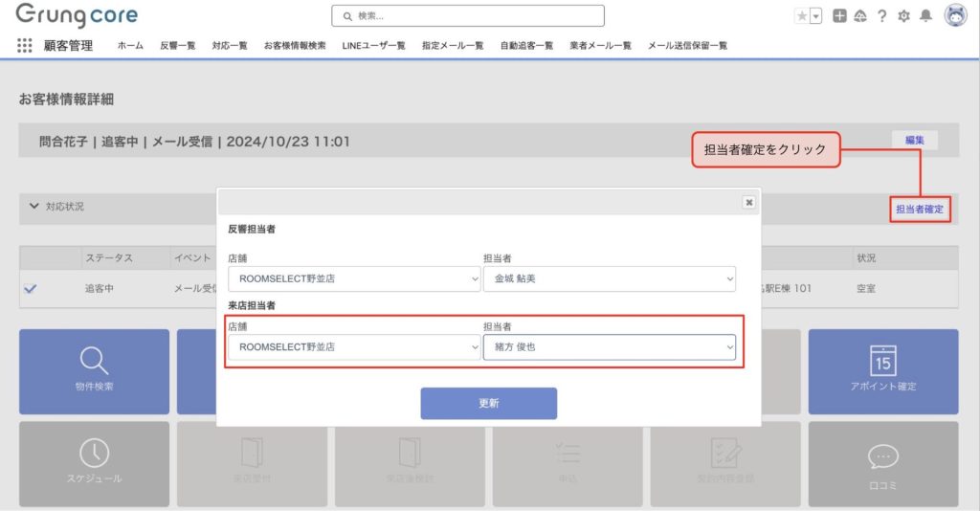Click the user profile avatar
The image size is (980, 511).
(955, 15)
